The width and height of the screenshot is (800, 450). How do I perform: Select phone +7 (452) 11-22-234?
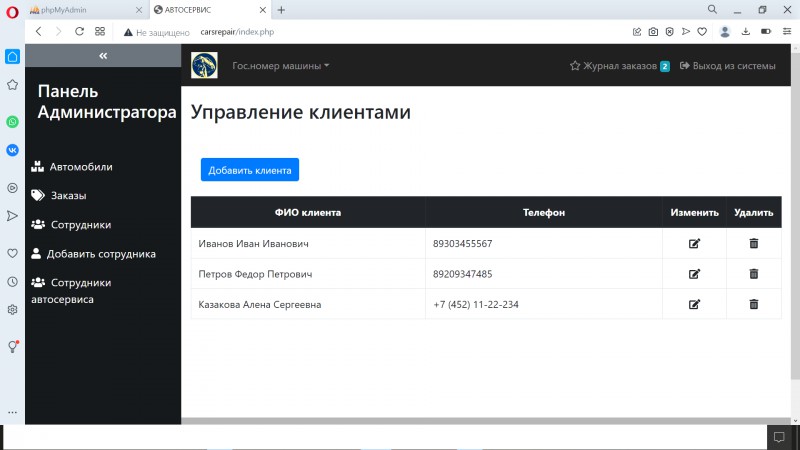point(476,305)
